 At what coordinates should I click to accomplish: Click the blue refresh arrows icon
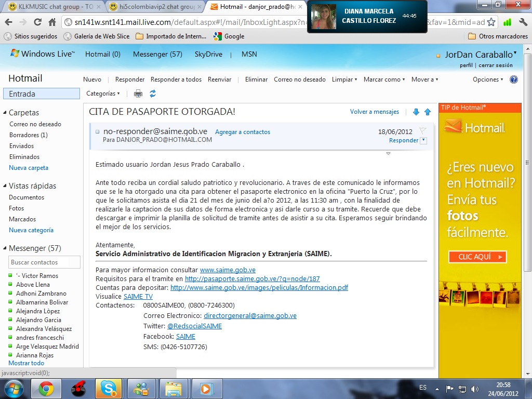(x=153, y=94)
